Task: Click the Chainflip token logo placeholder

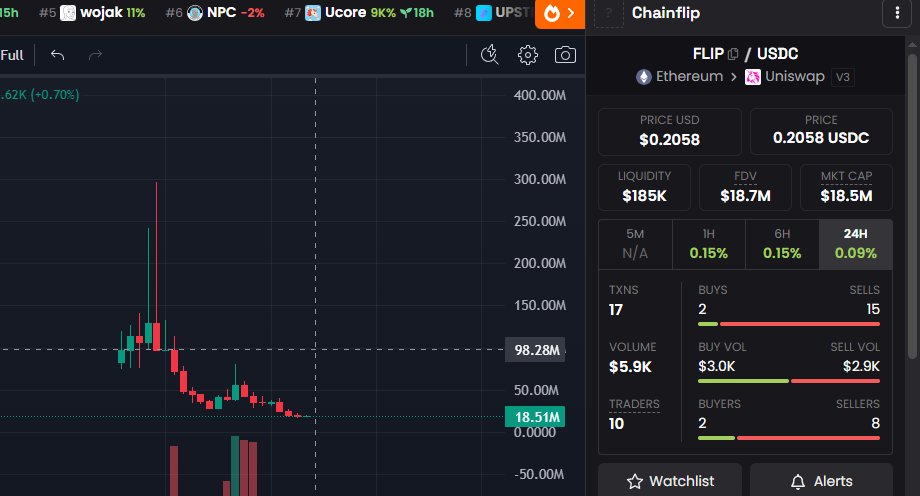Action: (608, 14)
